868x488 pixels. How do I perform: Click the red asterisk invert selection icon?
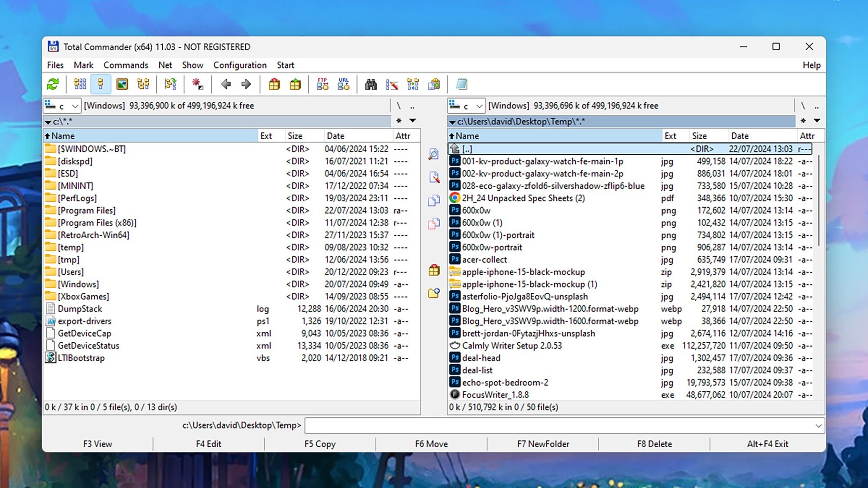click(x=197, y=84)
